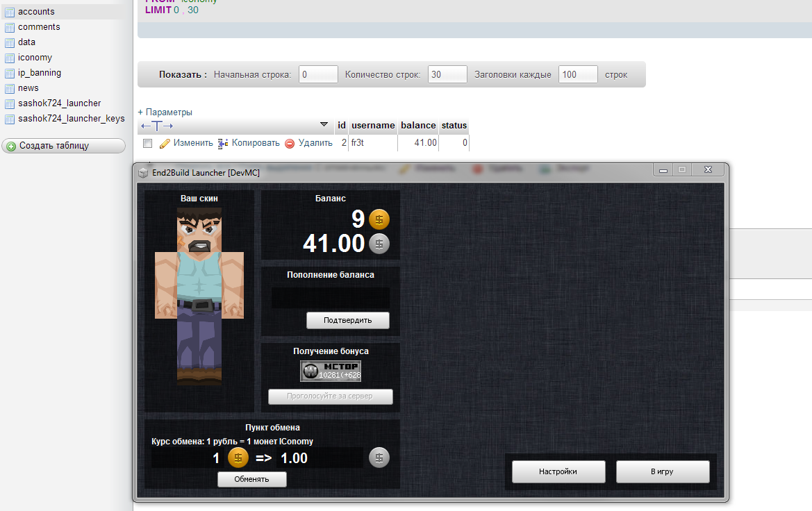Screen dimensions: 812x511
Task: Click the pencil Изменить icon
Action: click(165, 144)
